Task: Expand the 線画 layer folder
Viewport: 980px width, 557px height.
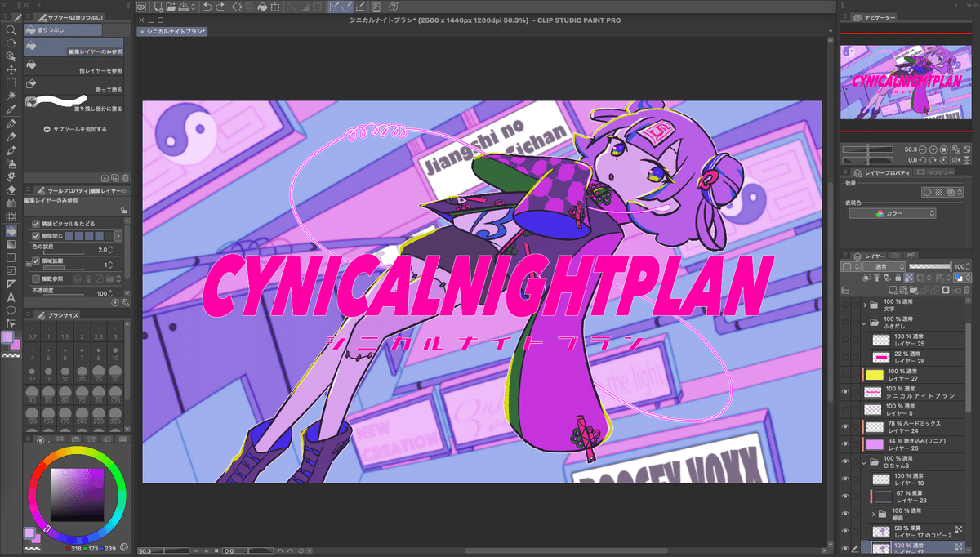Action: (x=873, y=514)
